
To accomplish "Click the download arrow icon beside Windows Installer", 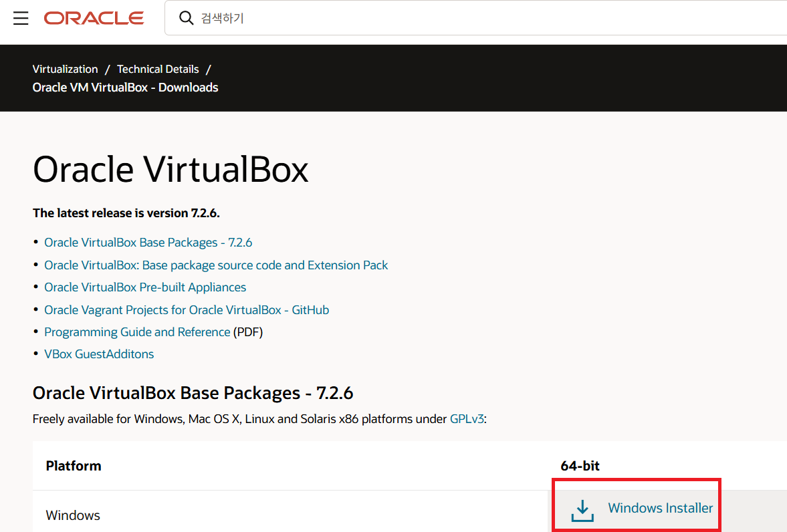I will point(582,511).
